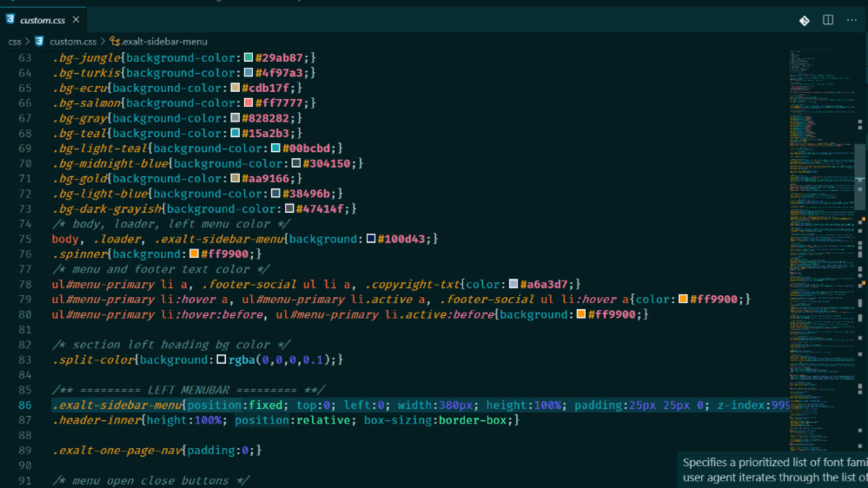Open the .exalt-sidebar-menu breadcrumb symbol

(164, 41)
